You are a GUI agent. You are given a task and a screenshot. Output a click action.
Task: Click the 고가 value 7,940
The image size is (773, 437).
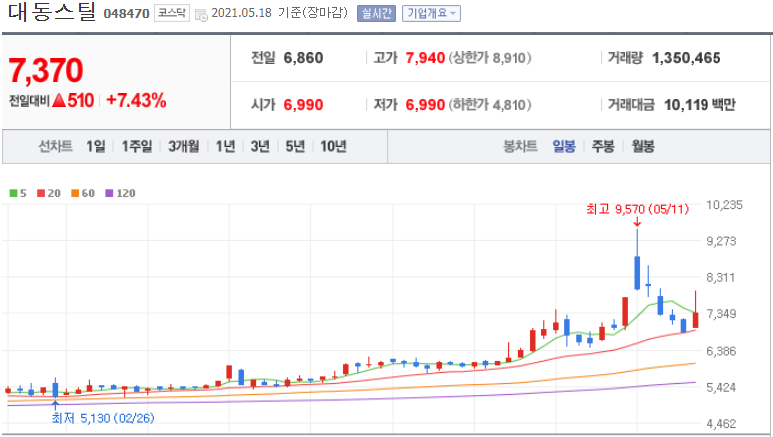(425, 58)
